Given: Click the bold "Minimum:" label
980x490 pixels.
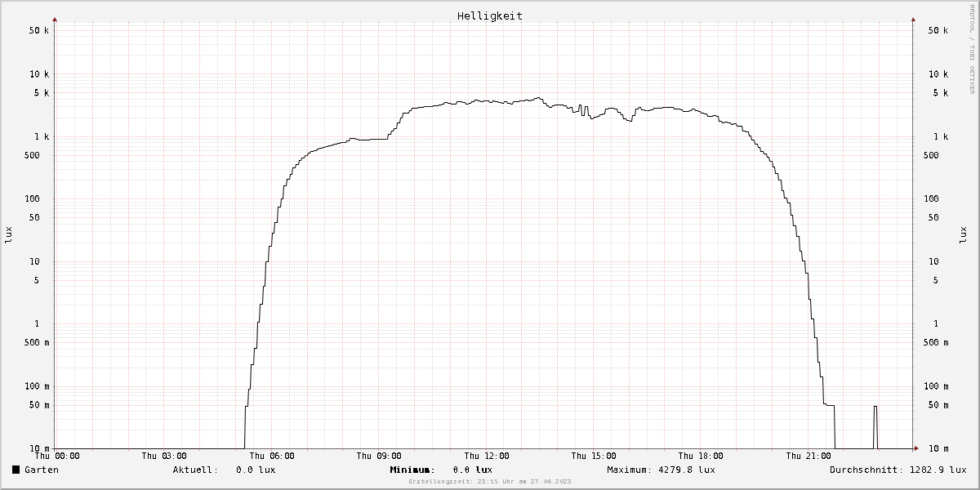Looking at the screenshot, I should 412,470.
